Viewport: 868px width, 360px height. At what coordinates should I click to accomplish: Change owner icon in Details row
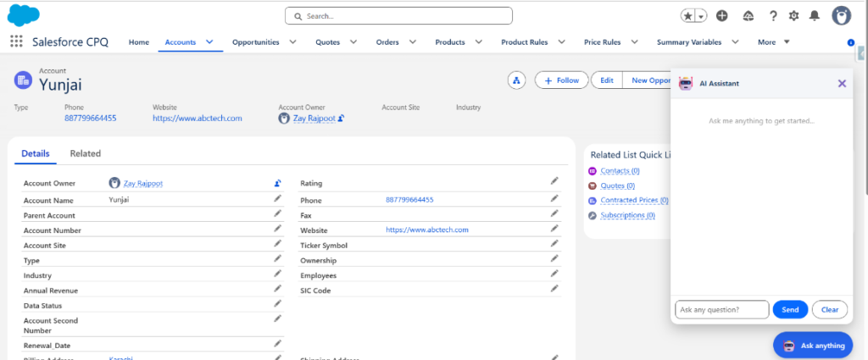tap(277, 182)
